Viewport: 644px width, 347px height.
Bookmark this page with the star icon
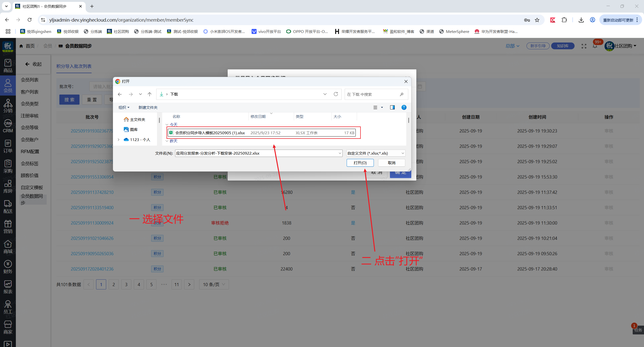click(x=537, y=20)
